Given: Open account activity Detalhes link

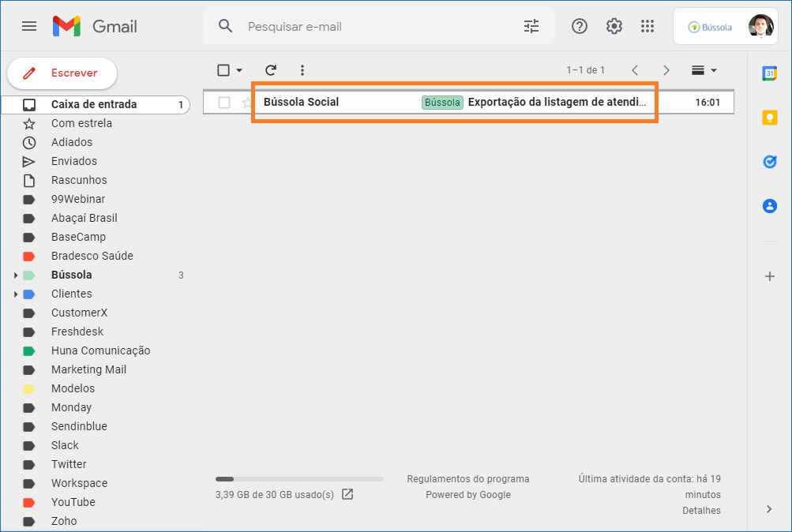Looking at the screenshot, I should tap(701, 511).
